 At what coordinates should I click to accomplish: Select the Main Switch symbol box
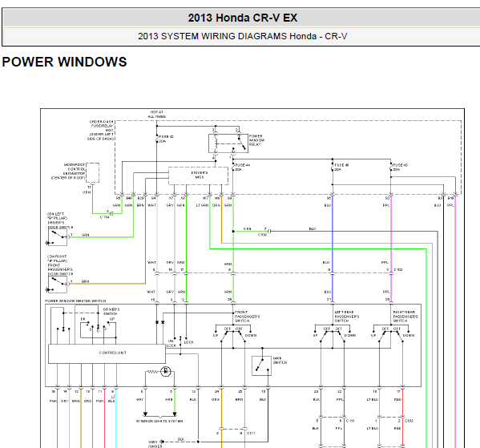261,365
